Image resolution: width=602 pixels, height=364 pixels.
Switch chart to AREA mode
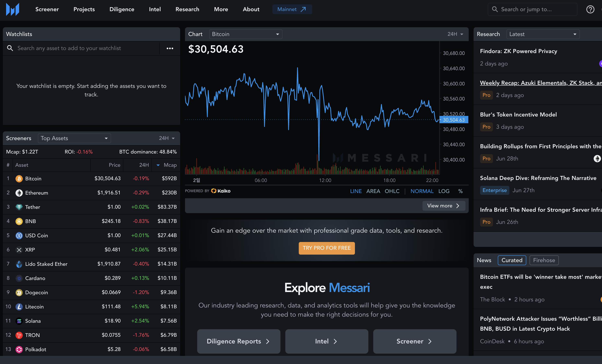[373, 191]
